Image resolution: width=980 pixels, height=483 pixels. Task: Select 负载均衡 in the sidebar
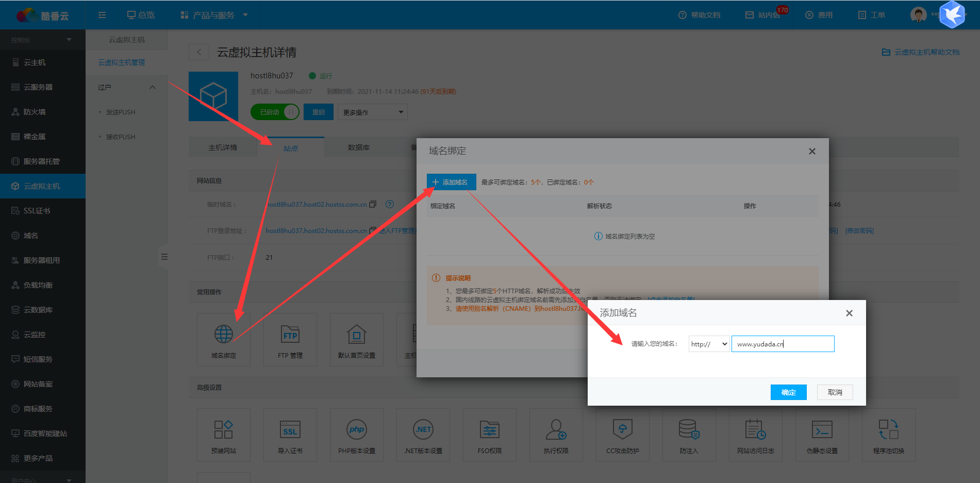click(x=42, y=285)
